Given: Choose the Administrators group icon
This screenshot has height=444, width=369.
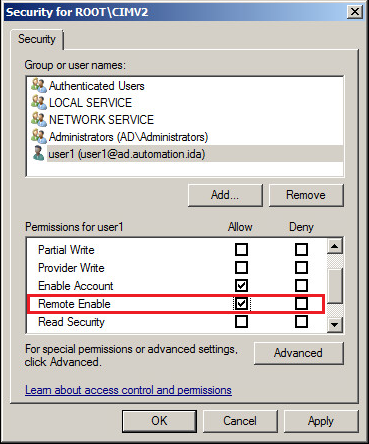Looking at the screenshot, I should 39,137.
